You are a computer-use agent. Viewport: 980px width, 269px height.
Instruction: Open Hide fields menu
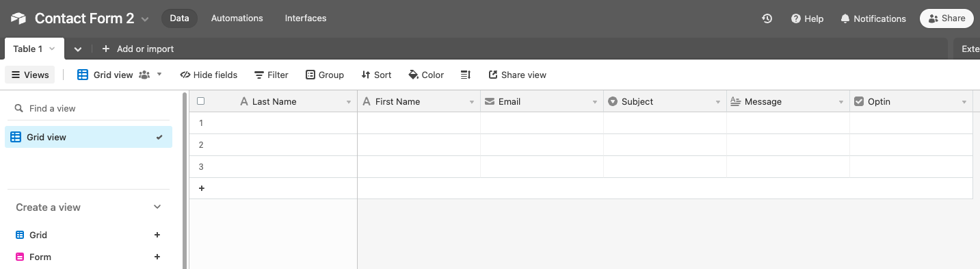[209, 75]
